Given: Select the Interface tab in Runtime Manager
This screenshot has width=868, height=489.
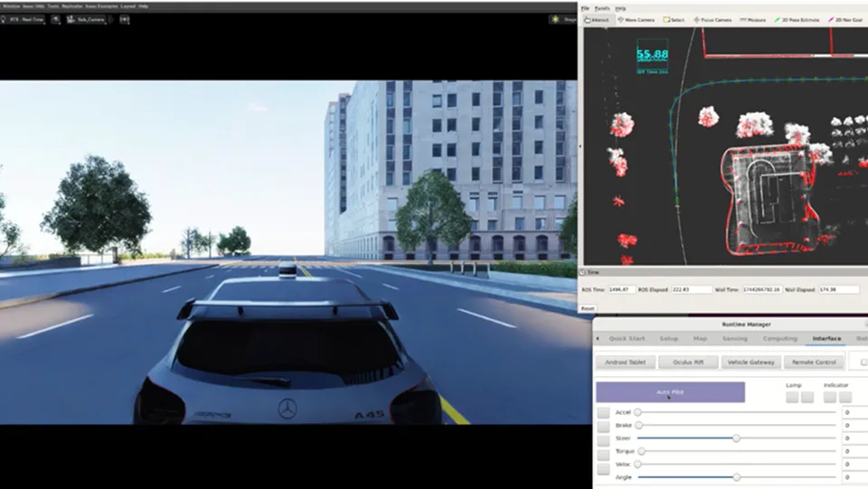Looking at the screenshot, I should 826,339.
